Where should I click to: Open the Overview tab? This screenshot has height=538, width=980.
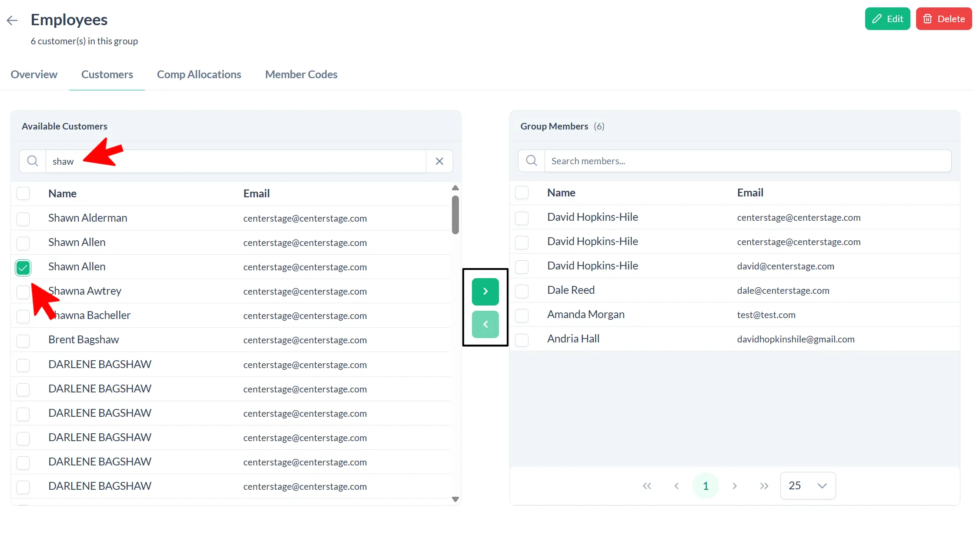tap(34, 74)
